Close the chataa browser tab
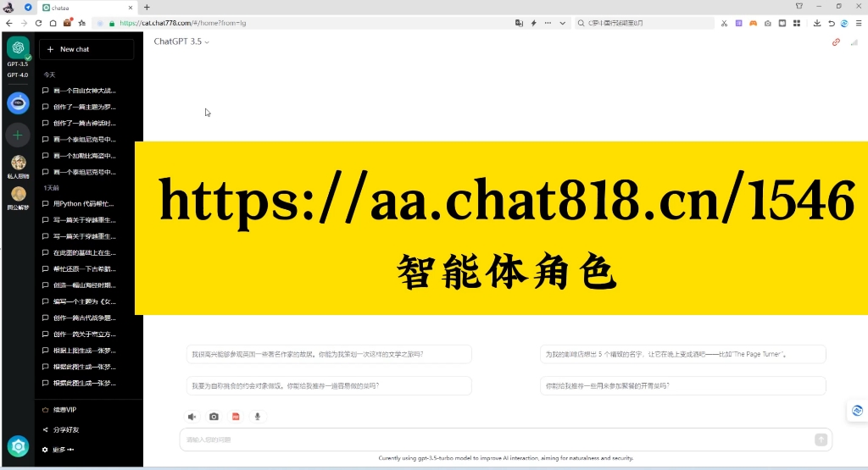The image size is (868, 470). coord(131,8)
